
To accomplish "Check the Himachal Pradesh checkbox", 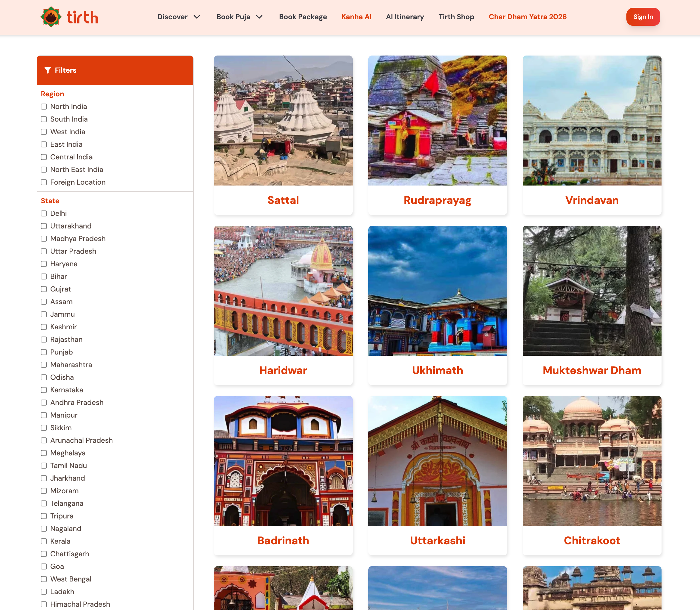I will [x=44, y=604].
